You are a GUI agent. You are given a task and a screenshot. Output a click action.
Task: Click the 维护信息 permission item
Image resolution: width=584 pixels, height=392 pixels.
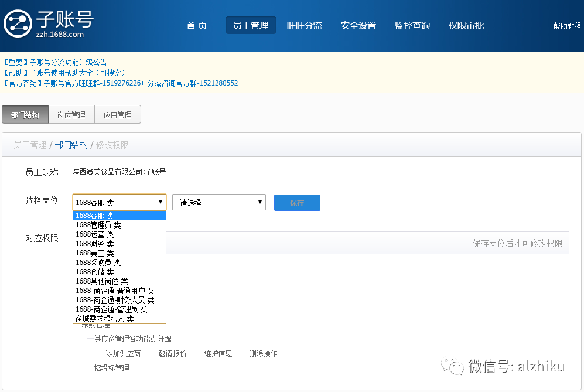point(218,353)
